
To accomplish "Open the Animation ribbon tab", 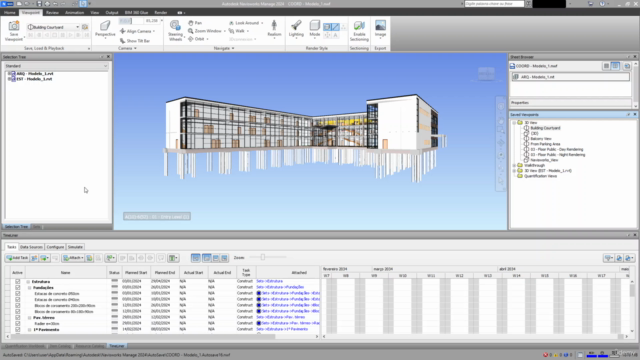I will (74, 13).
